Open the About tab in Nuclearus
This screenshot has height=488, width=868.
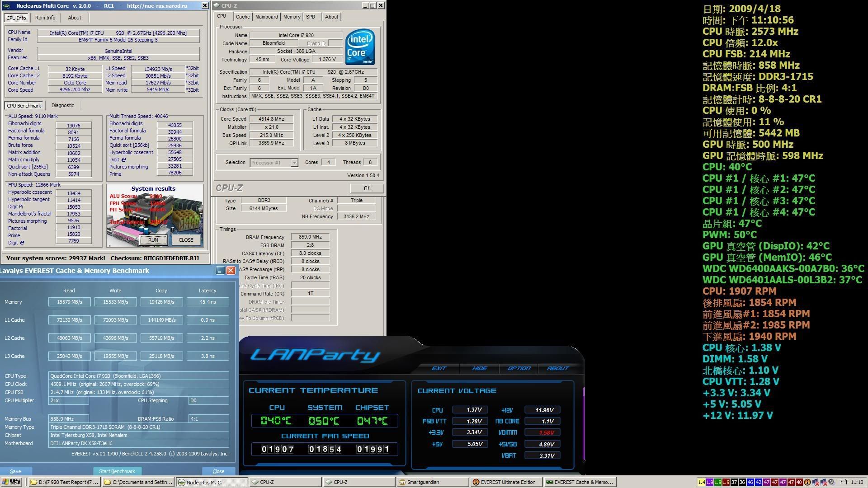[75, 18]
